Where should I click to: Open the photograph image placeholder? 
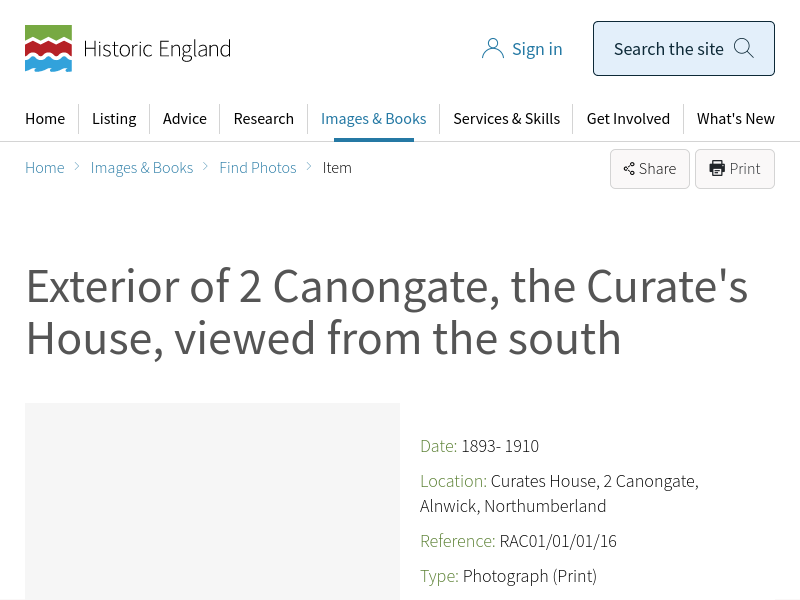point(212,500)
